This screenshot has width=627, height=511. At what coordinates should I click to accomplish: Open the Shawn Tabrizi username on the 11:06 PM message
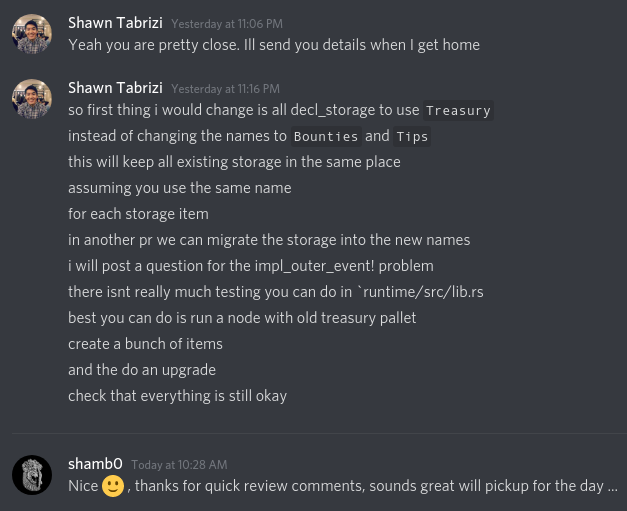tap(115, 23)
